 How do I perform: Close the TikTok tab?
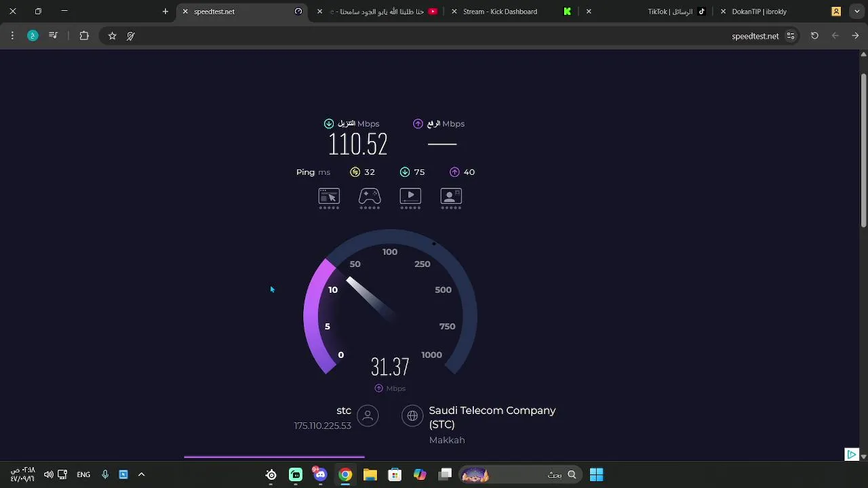point(589,12)
